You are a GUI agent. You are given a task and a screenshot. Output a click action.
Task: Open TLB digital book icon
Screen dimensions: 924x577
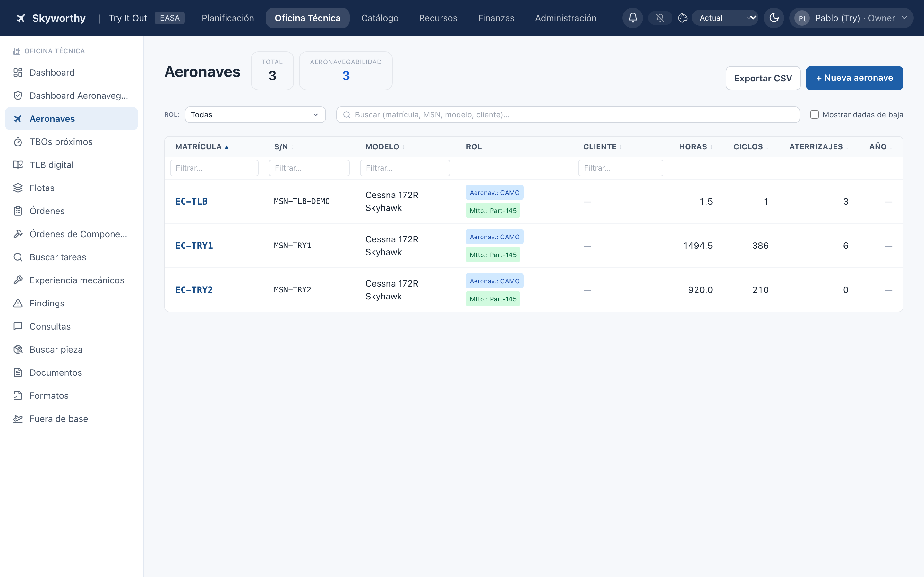point(18,165)
